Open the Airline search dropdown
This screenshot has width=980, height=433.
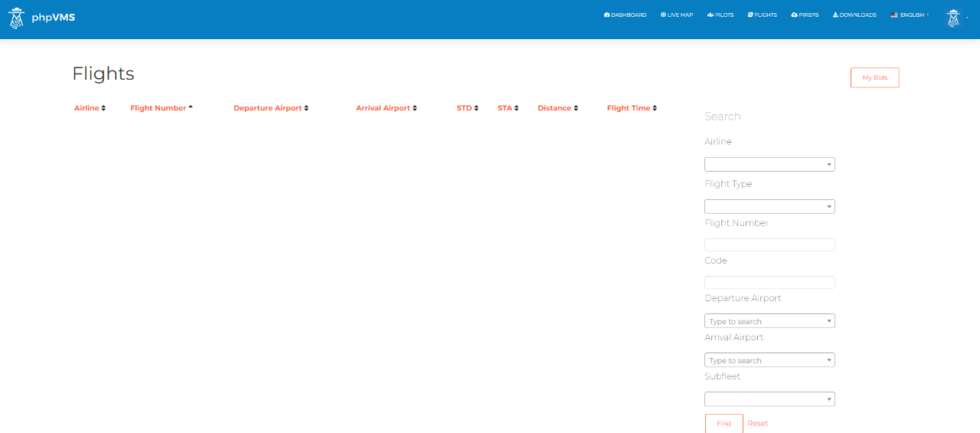click(x=769, y=164)
